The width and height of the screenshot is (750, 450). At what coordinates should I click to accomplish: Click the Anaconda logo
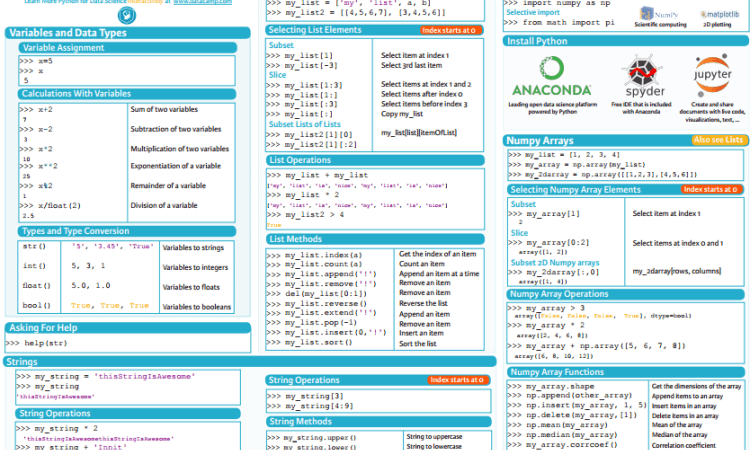point(548,79)
